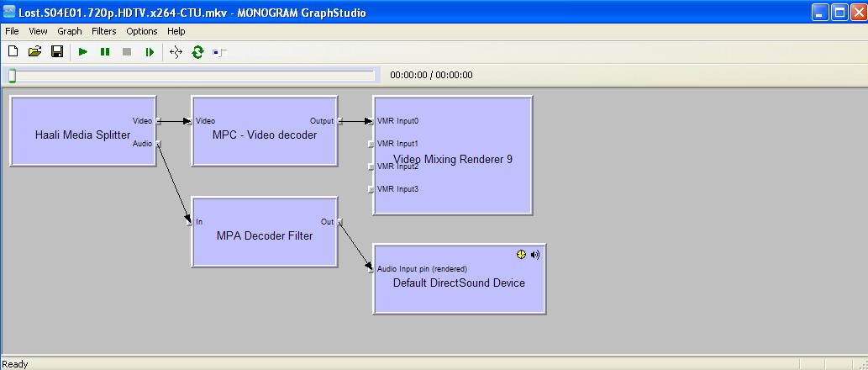The width and height of the screenshot is (868, 370).
Task: Click the seek bar slider handle
Action: [x=12, y=76]
